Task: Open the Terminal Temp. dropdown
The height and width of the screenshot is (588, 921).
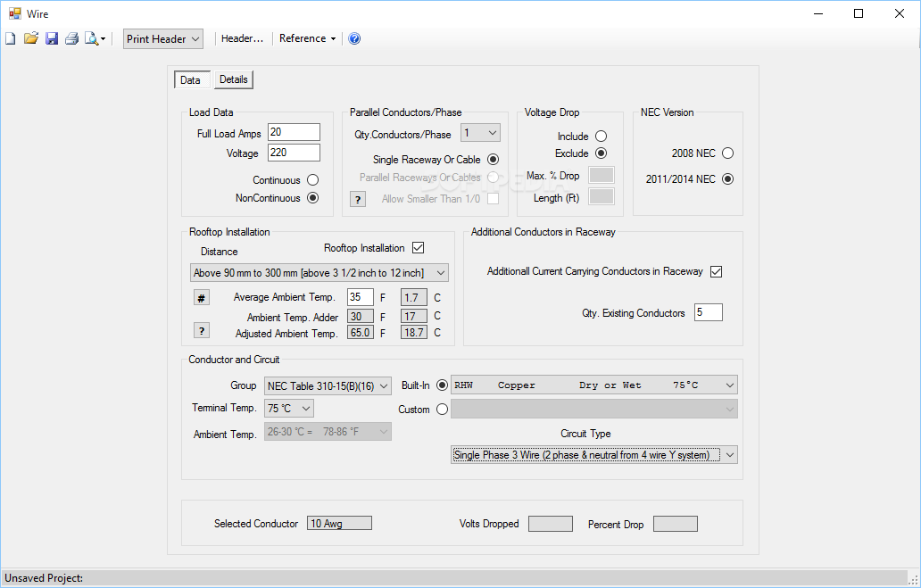Action: 289,409
